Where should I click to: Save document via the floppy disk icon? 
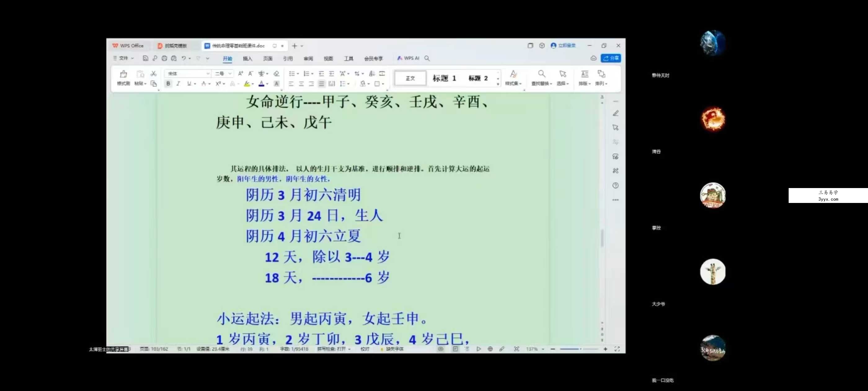click(145, 58)
